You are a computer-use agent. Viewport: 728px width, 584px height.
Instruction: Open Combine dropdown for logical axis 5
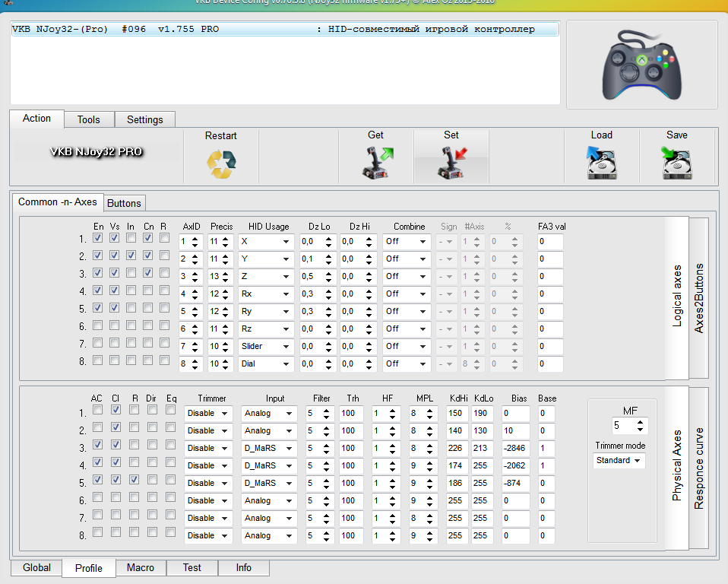(406, 311)
